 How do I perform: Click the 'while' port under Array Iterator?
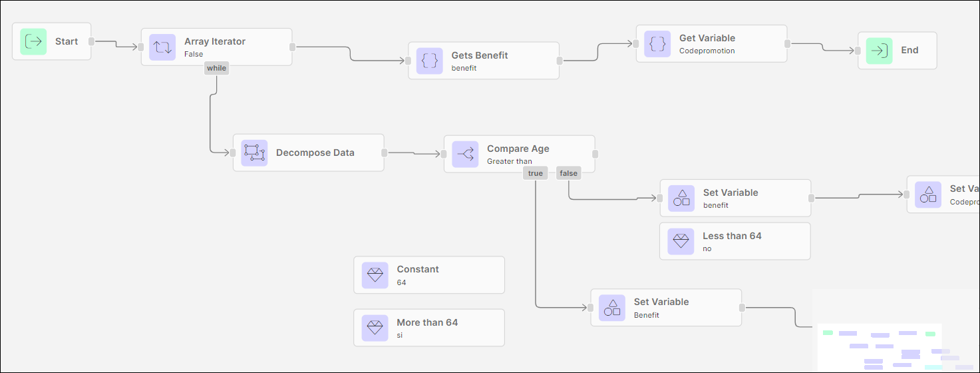click(216, 68)
